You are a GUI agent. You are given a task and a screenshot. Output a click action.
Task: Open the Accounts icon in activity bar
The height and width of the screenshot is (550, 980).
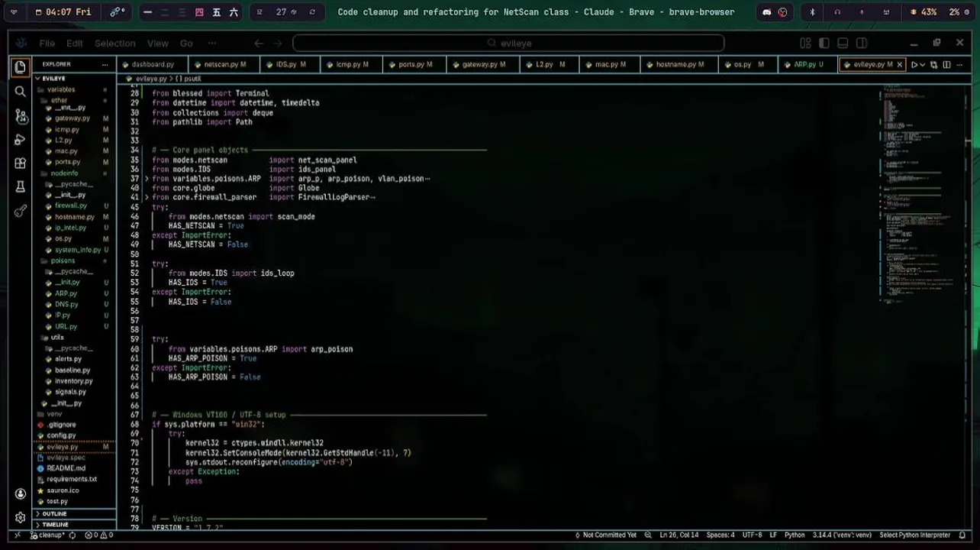coord(20,493)
